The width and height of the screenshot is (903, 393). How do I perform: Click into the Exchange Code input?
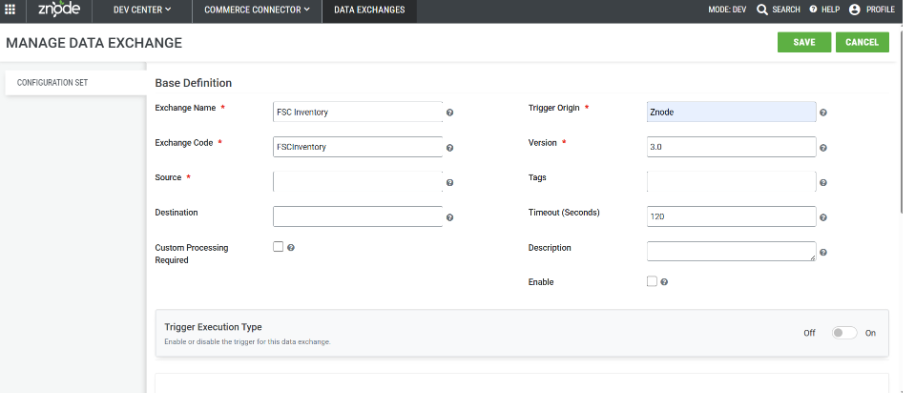point(358,147)
